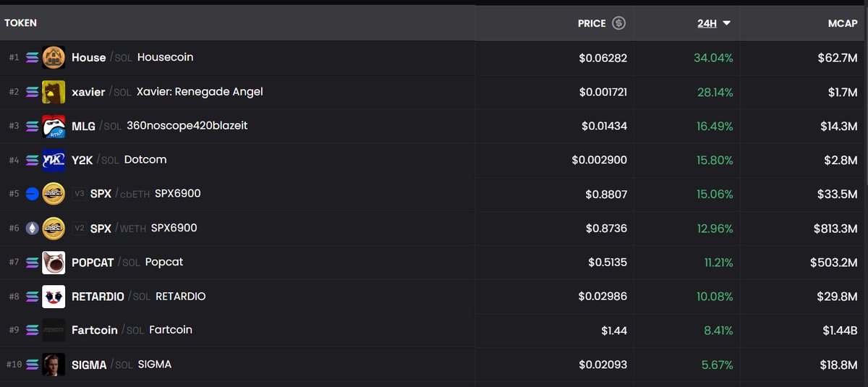
Task: Click the TOKEN column header
Action: pyautogui.click(x=20, y=23)
